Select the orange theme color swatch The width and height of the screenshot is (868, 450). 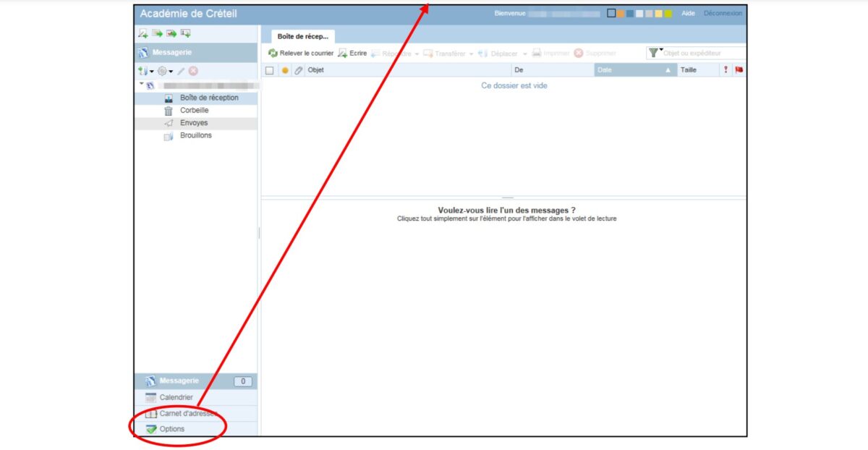coord(621,13)
